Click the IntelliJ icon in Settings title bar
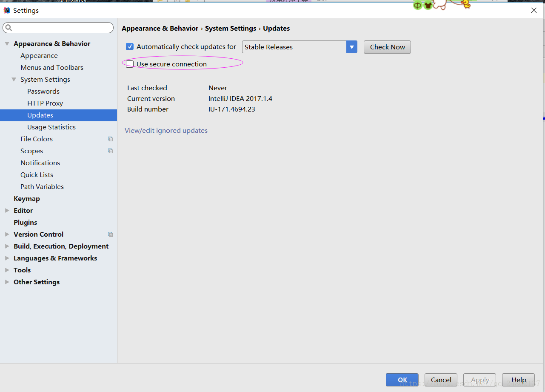This screenshot has height=392, width=545. click(7, 10)
